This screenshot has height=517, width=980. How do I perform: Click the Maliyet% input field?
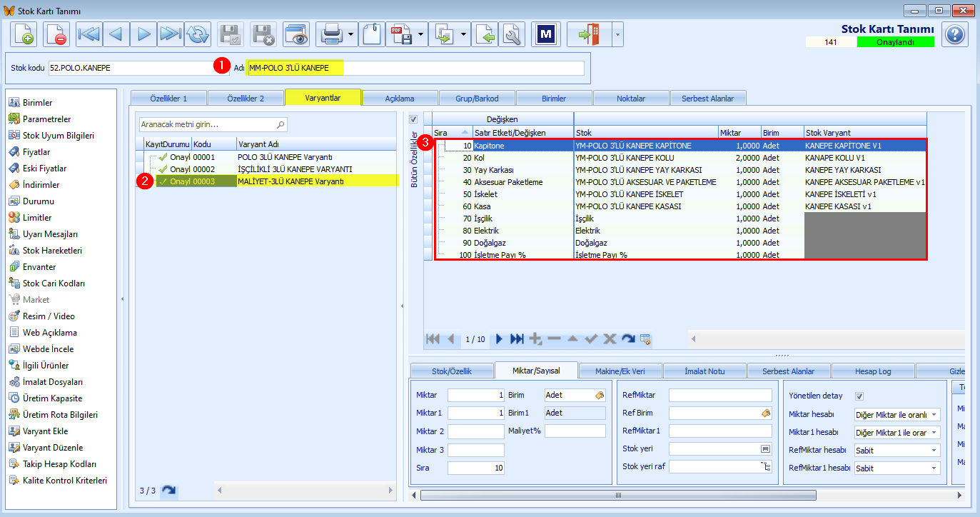[x=575, y=431]
